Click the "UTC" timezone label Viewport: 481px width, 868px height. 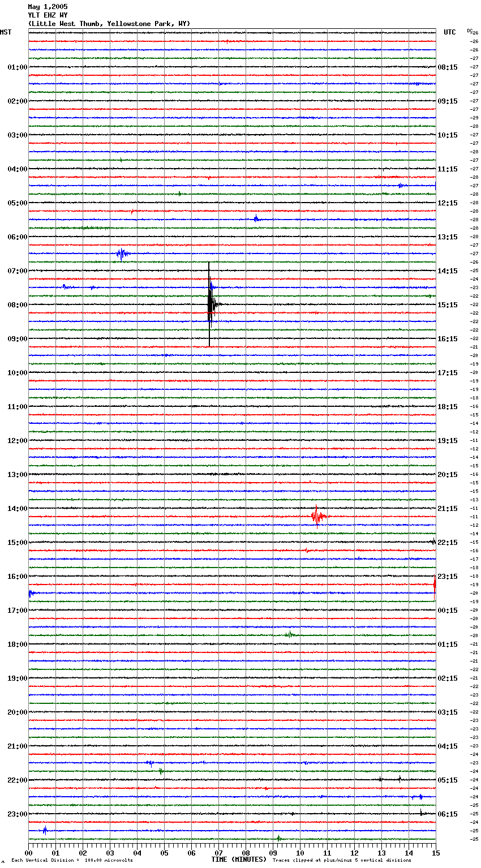pos(450,32)
